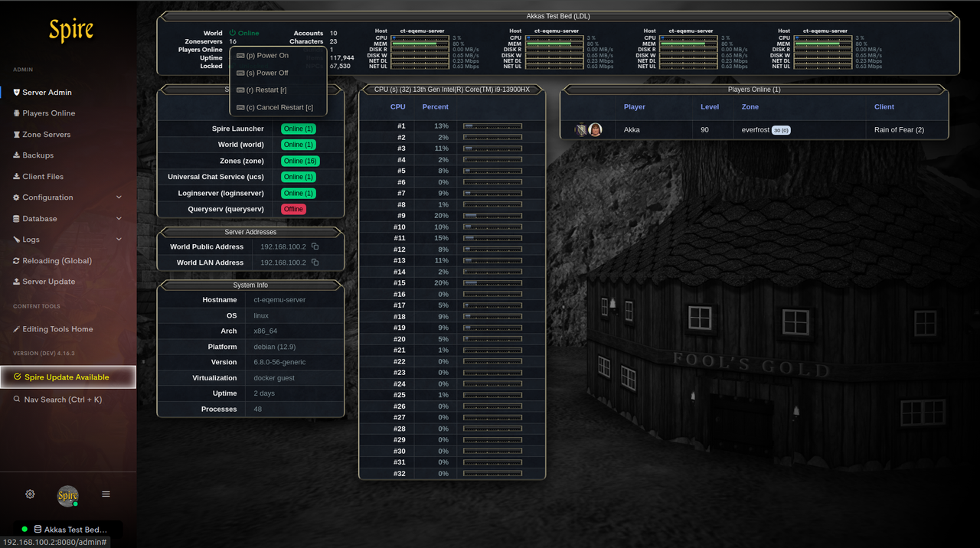Click the Database icon in sidebar
The image size is (980, 548).
(17, 219)
